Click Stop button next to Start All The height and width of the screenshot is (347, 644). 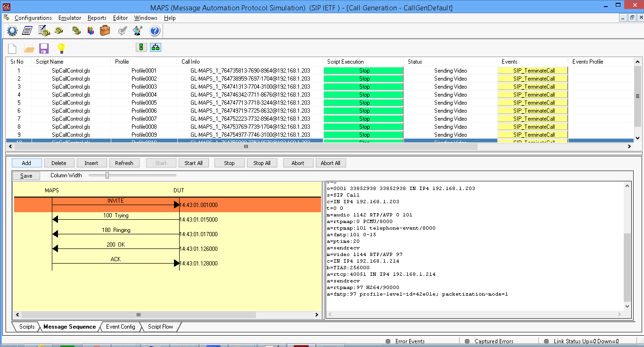coord(229,163)
